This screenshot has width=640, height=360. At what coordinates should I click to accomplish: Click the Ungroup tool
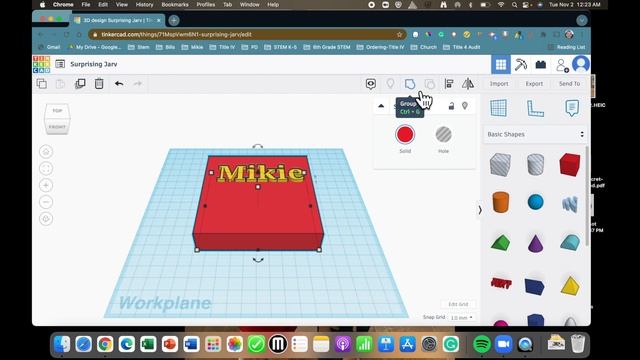[x=430, y=84]
